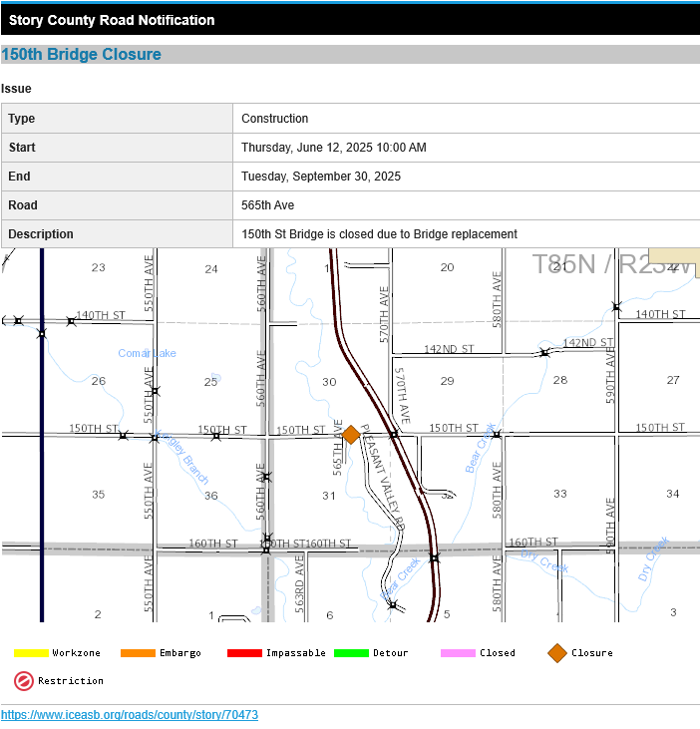This screenshot has width=700, height=729.
Task: Click the 'Dry Creek' label below 160TH ST
Action: pos(544,561)
